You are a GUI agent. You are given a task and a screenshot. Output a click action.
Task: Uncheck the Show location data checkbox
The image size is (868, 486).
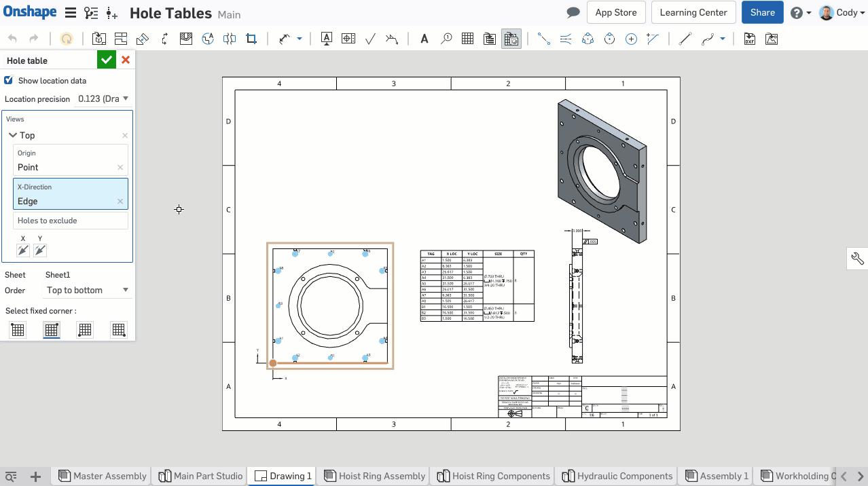tap(7, 80)
